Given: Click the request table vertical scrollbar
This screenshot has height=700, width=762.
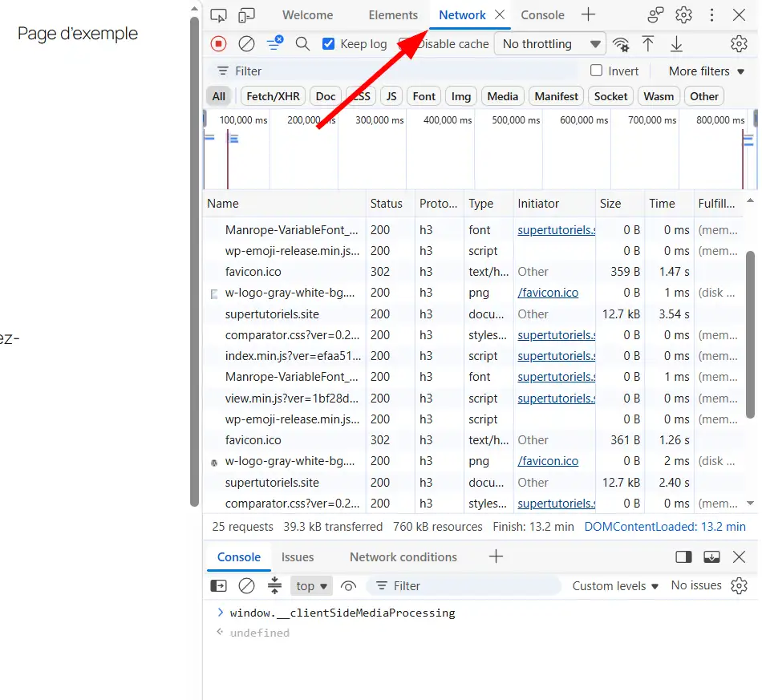Looking at the screenshot, I should tap(750, 334).
